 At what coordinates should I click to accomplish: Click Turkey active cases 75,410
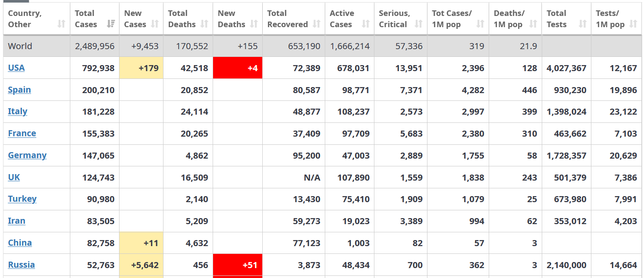(356, 199)
